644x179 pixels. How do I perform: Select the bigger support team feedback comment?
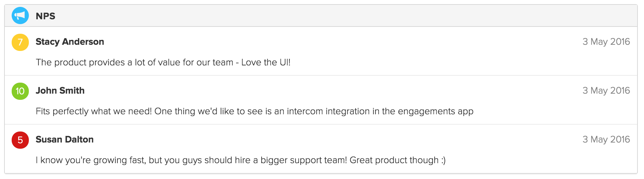(x=241, y=160)
